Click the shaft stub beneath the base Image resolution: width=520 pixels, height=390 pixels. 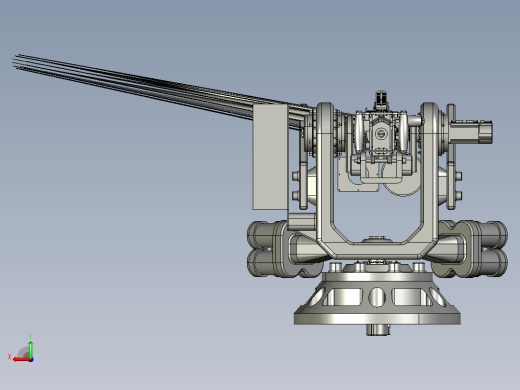378,330
